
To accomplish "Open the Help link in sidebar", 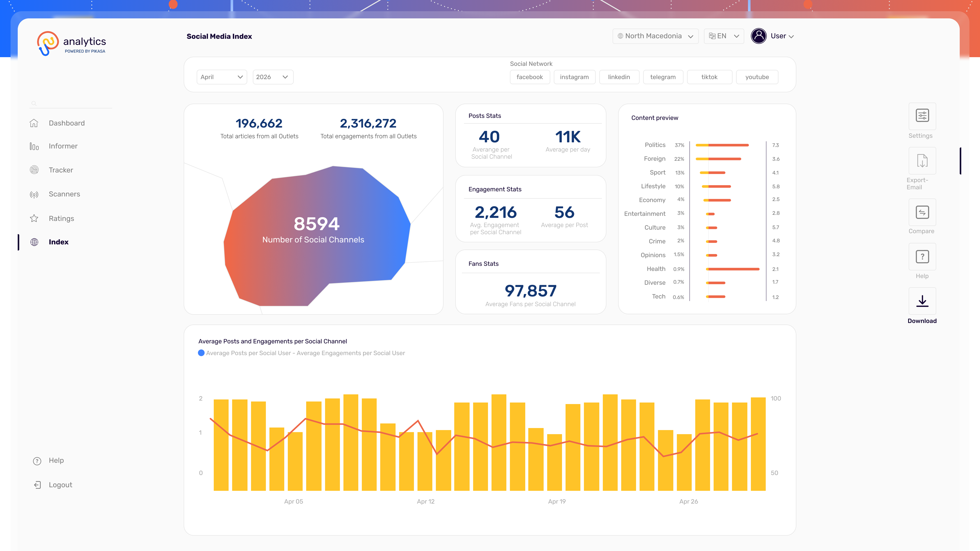I will [x=56, y=460].
